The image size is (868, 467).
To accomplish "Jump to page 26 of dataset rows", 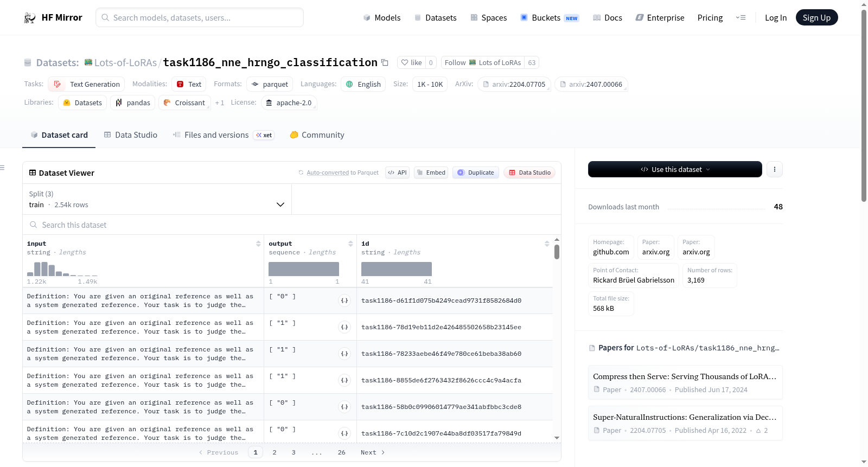I will (x=341, y=452).
